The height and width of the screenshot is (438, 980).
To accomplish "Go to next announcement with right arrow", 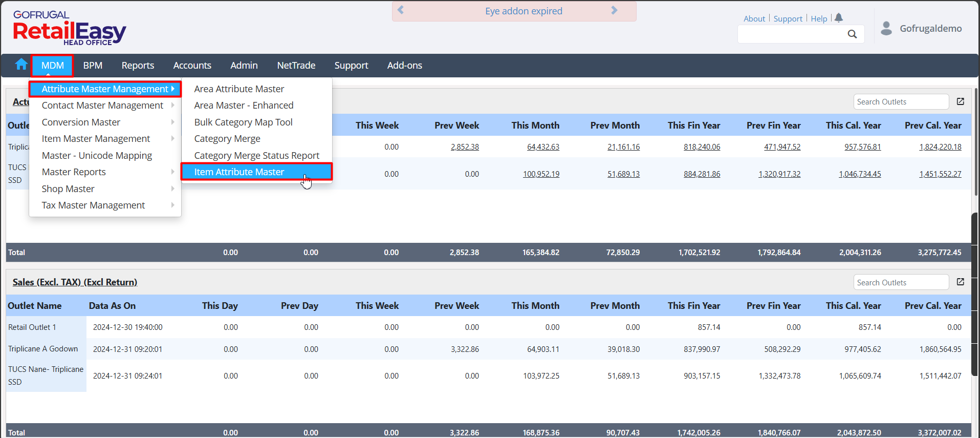I will pyautogui.click(x=614, y=10).
